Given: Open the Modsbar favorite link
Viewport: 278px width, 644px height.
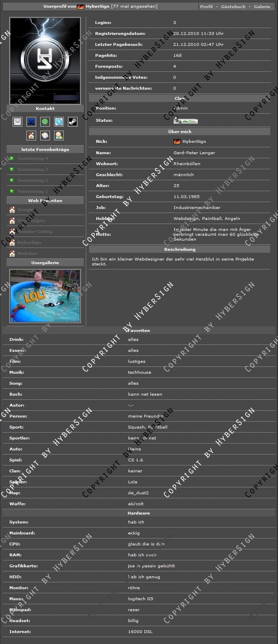Looking at the screenshot, I should [x=27, y=254].
